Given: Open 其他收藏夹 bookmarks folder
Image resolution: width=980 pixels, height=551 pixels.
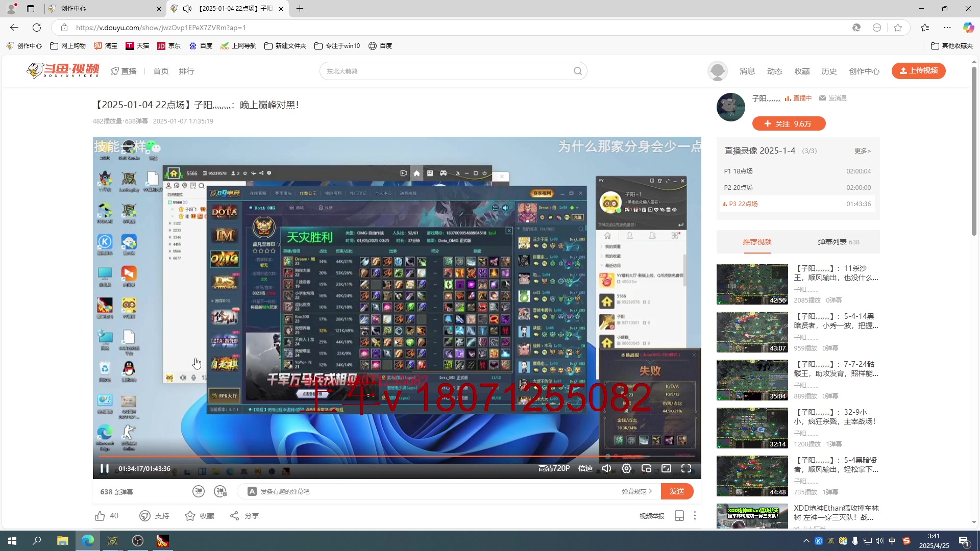Looking at the screenshot, I should (952, 46).
